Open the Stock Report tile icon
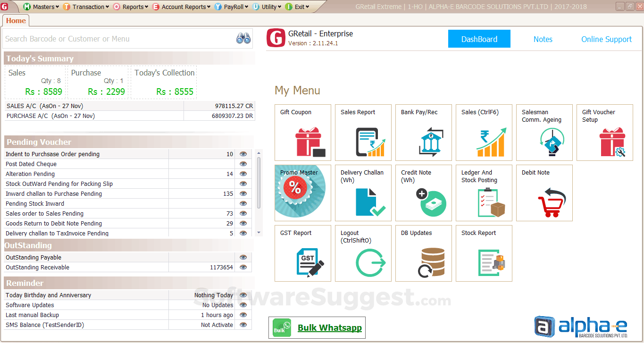 pyautogui.click(x=491, y=262)
